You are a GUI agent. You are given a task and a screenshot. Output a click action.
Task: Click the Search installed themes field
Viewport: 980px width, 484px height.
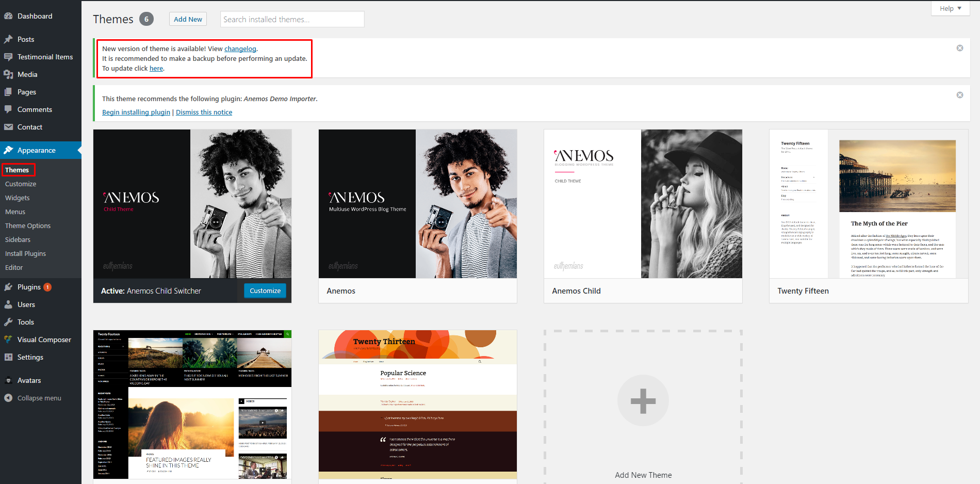292,19
